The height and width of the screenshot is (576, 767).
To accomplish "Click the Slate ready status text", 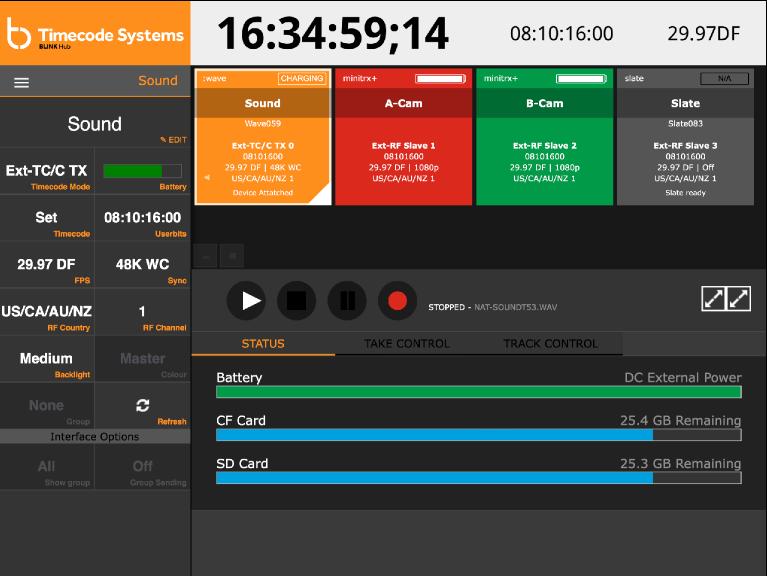I will coord(685,193).
